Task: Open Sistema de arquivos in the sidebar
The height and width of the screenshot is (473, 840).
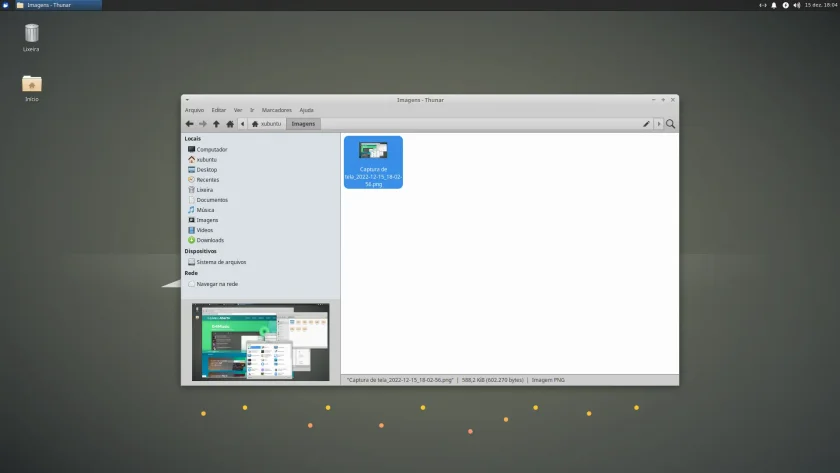Action: (x=221, y=262)
